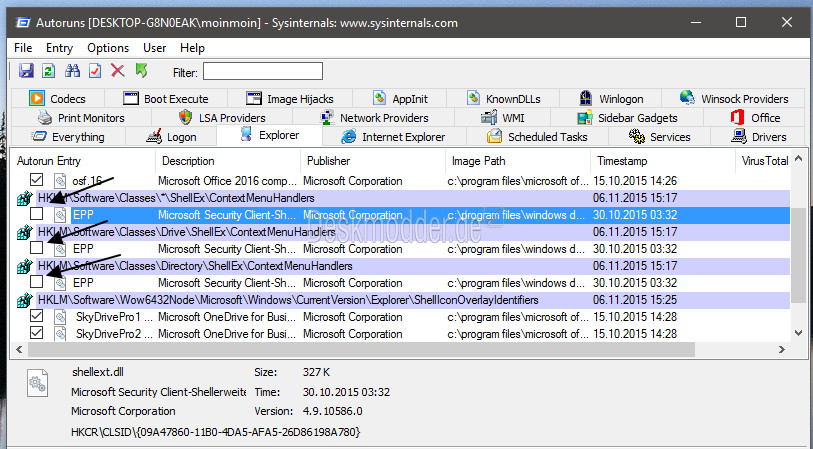Open the Winlogon tab
Screen dimensions: 813x449
[610, 99]
